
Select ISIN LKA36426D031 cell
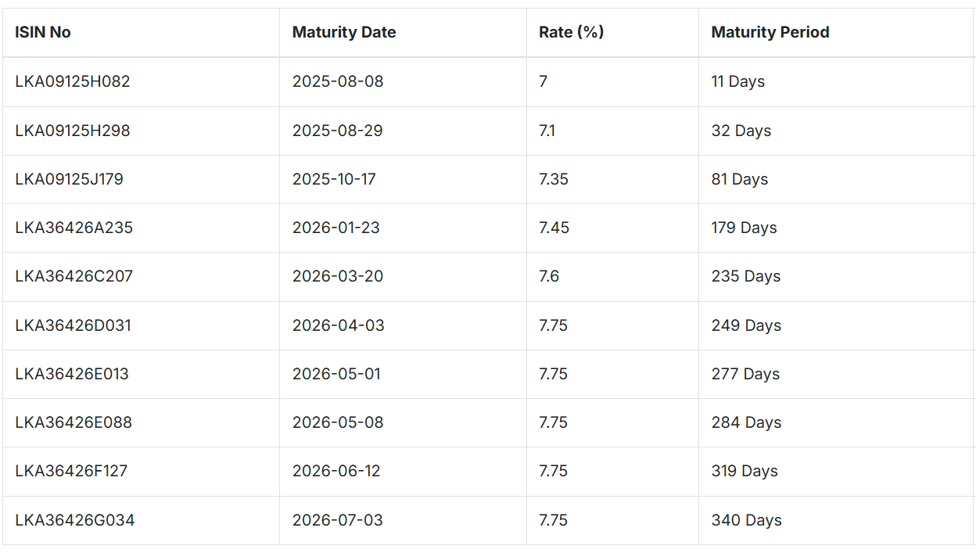point(141,325)
